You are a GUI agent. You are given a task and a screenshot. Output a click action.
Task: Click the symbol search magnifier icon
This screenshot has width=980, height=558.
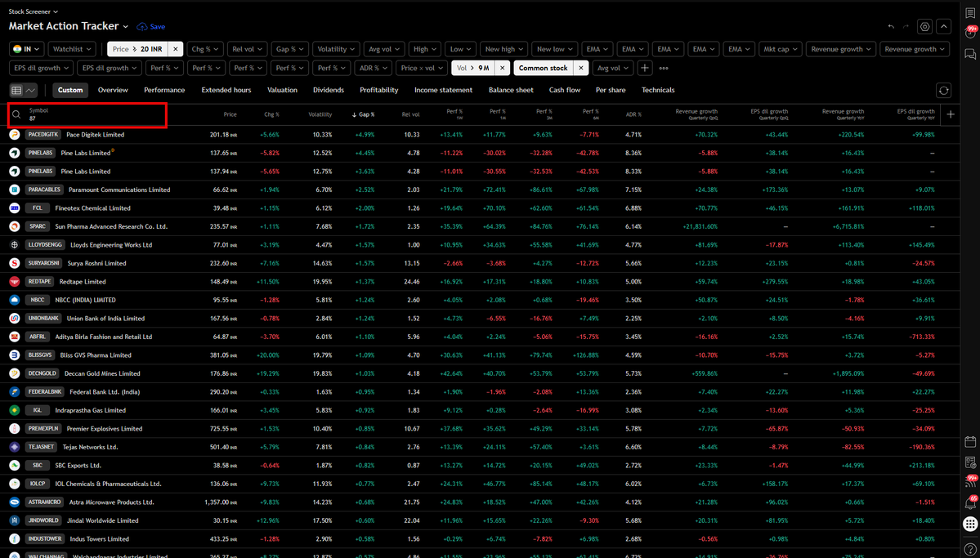pos(17,114)
